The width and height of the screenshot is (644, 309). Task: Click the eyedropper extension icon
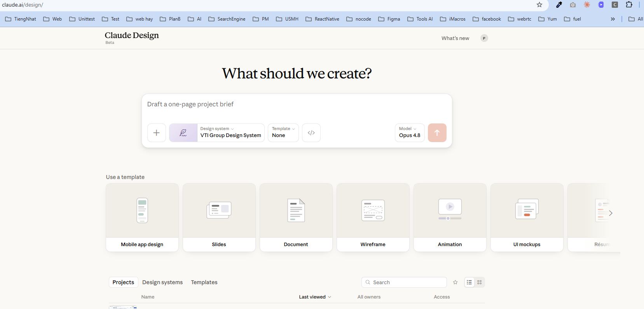pos(559,5)
